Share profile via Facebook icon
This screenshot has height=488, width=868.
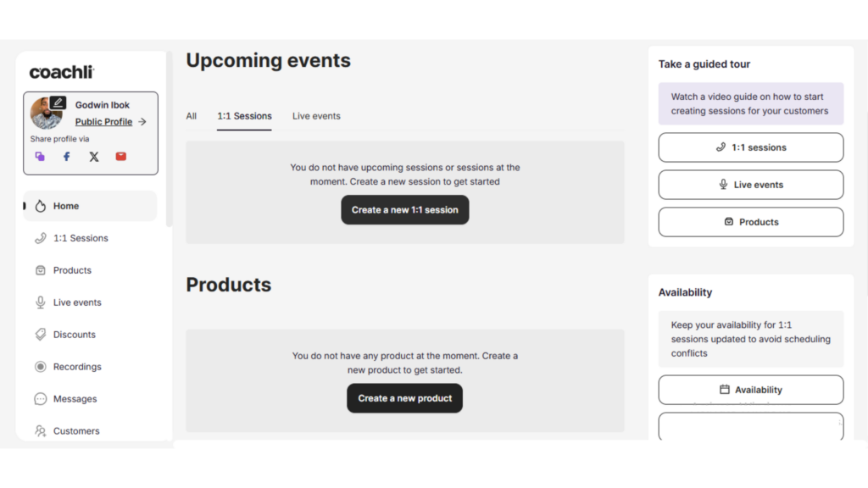click(x=66, y=157)
